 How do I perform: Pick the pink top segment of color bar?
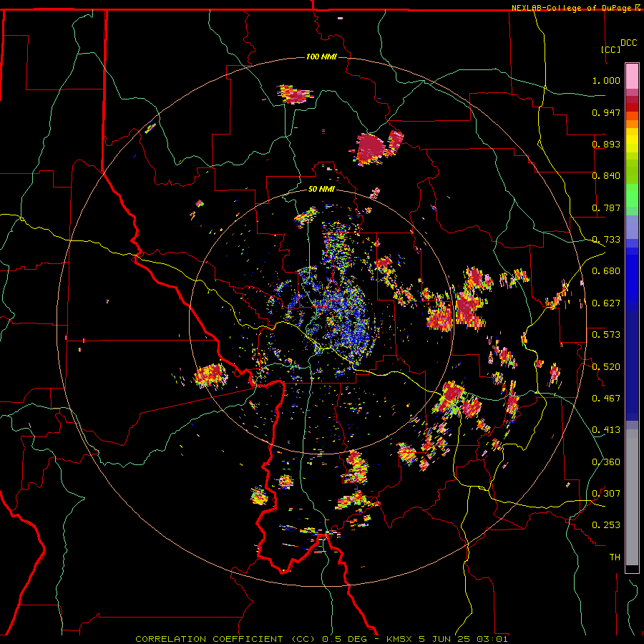pyautogui.click(x=632, y=76)
